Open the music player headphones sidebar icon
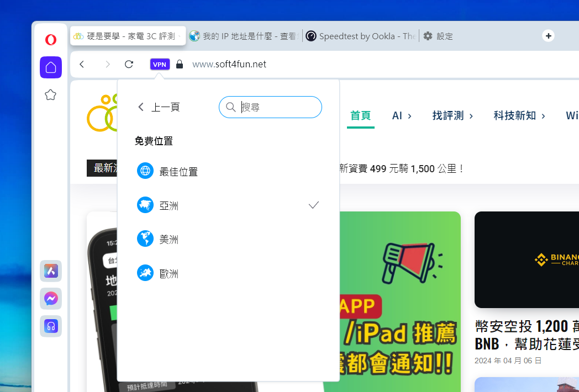The image size is (579, 392). pos(51,326)
